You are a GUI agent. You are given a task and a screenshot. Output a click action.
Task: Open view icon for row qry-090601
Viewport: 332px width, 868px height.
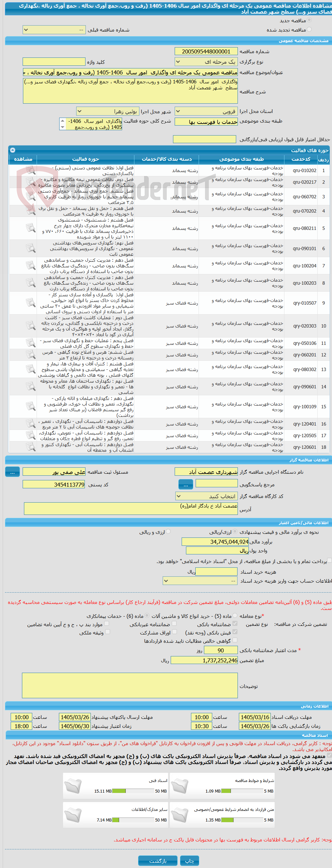(x=31, y=387)
